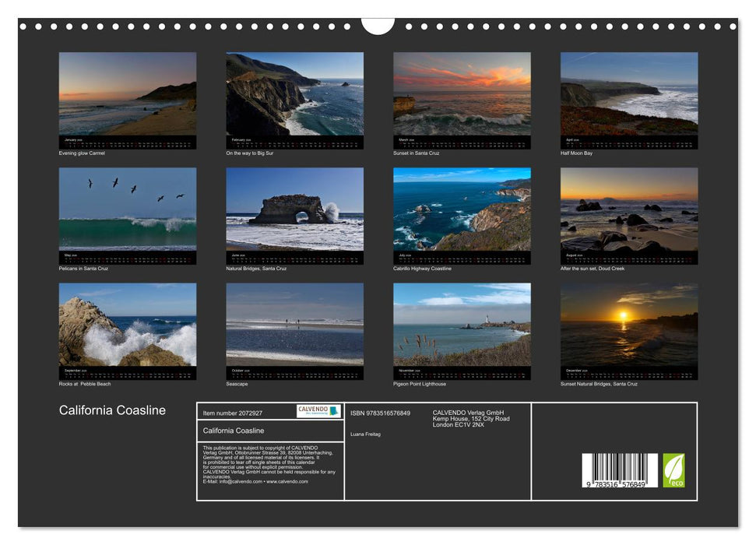Select the California Coasline title text
Viewport: 756px width, 545px height.
[112, 410]
